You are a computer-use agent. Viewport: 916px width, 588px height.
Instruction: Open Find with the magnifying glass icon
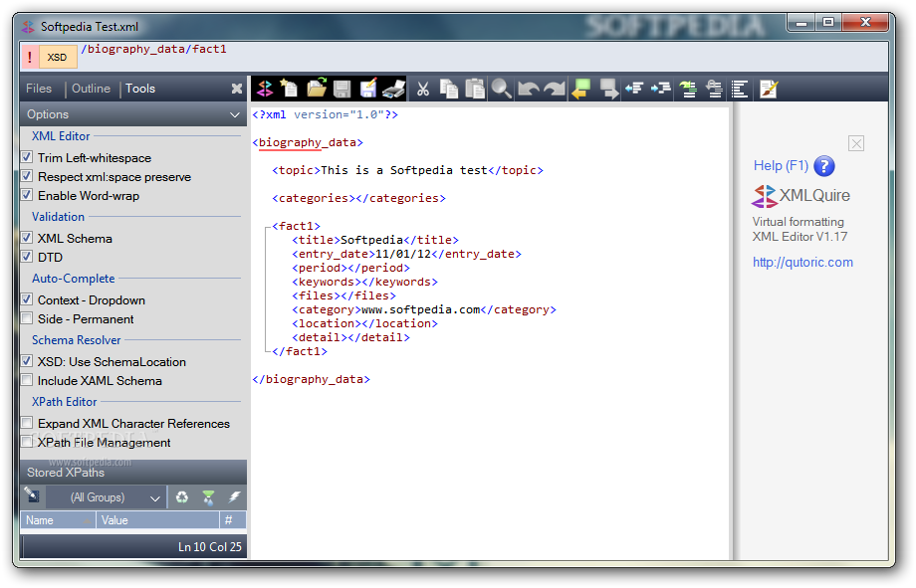[501, 89]
